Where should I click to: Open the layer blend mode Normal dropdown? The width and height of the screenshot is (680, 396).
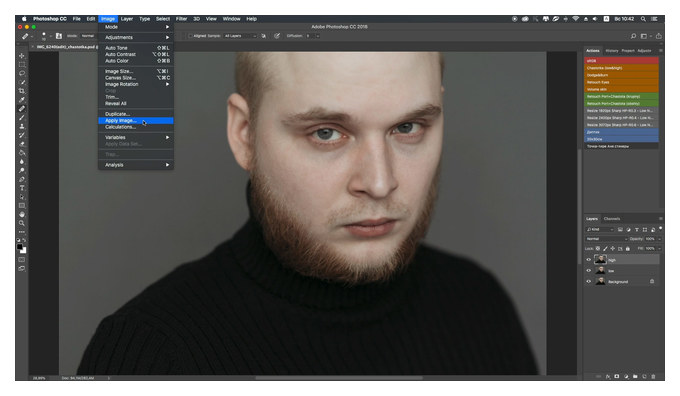(606, 239)
